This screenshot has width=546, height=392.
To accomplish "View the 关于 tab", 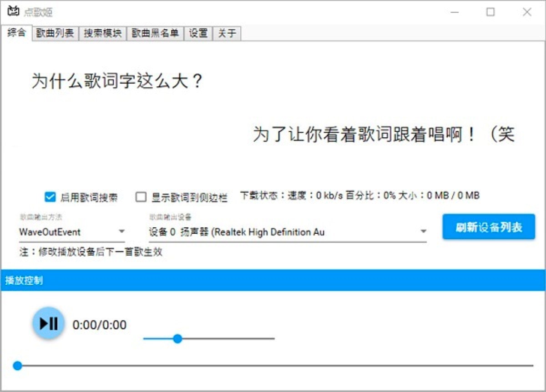I will [226, 33].
